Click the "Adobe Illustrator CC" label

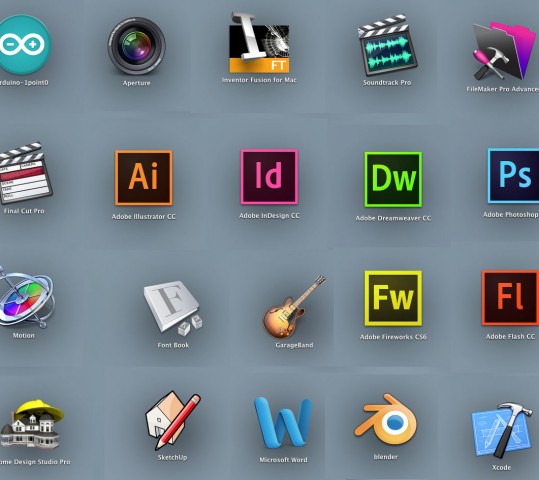click(x=144, y=217)
